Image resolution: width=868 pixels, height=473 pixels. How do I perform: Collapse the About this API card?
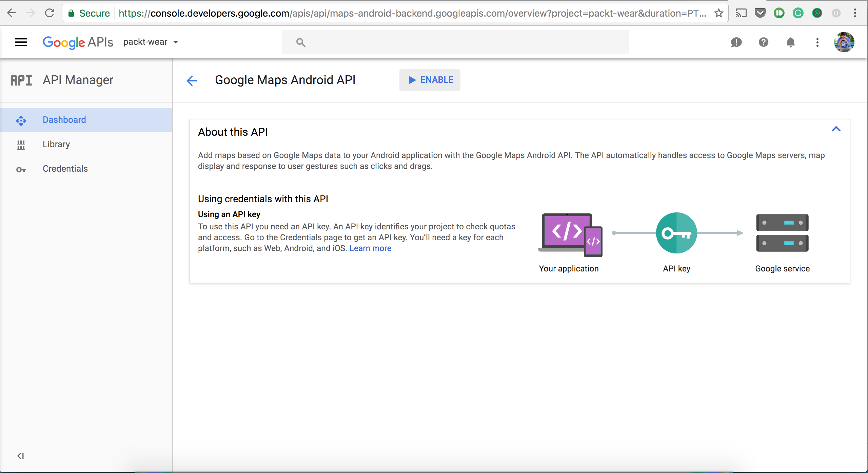coord(836,129)
